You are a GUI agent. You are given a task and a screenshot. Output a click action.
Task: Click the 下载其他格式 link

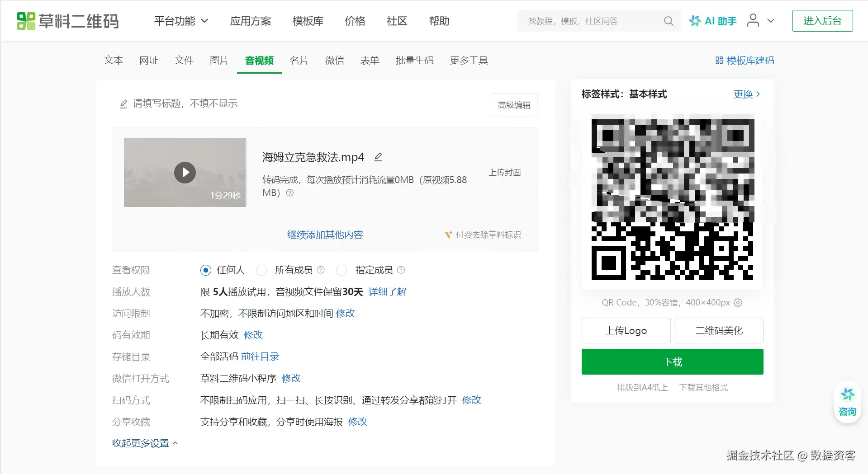pos(704,387)
